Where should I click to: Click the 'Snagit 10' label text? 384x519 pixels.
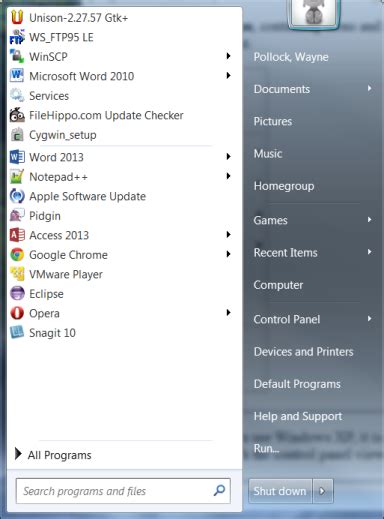[52, 333]
